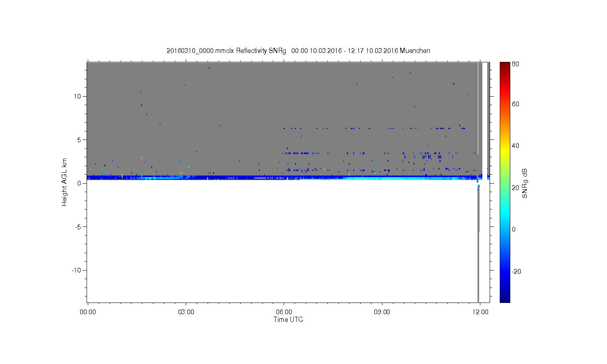Select the 'Height AGL km' axis label
The width and height of the screenshot is (607, 364).
tap(64, 182)
